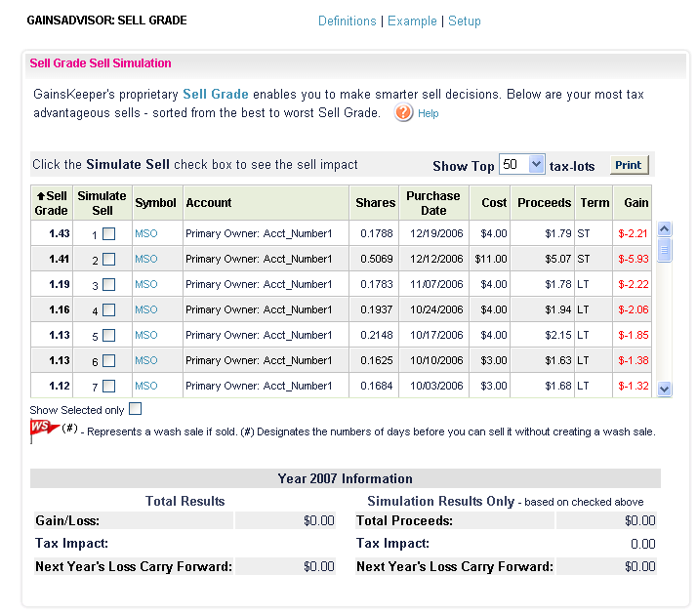
Task: Click the scroll up arrow of the table
Action: point(664,228)
